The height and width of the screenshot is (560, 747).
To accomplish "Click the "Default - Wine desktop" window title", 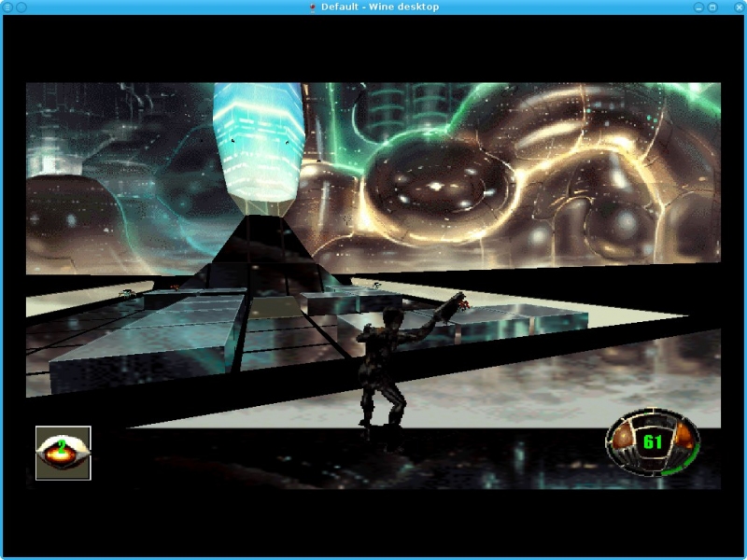I will 379,7.
